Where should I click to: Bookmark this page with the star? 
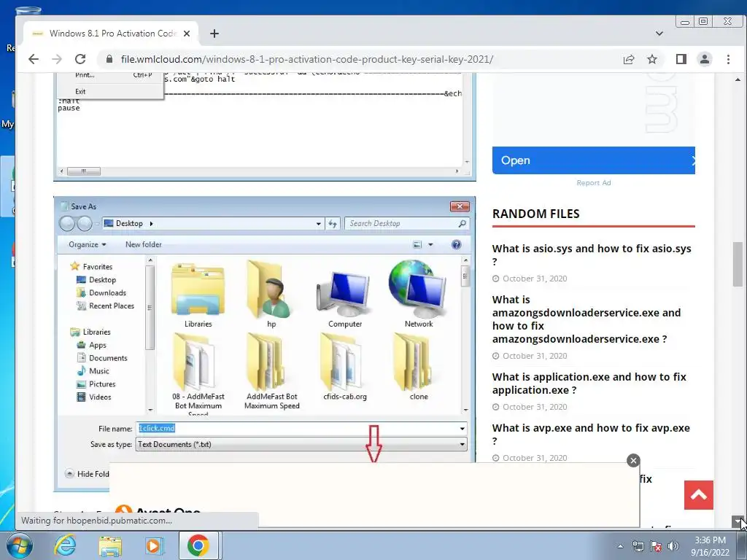[652, 59]
